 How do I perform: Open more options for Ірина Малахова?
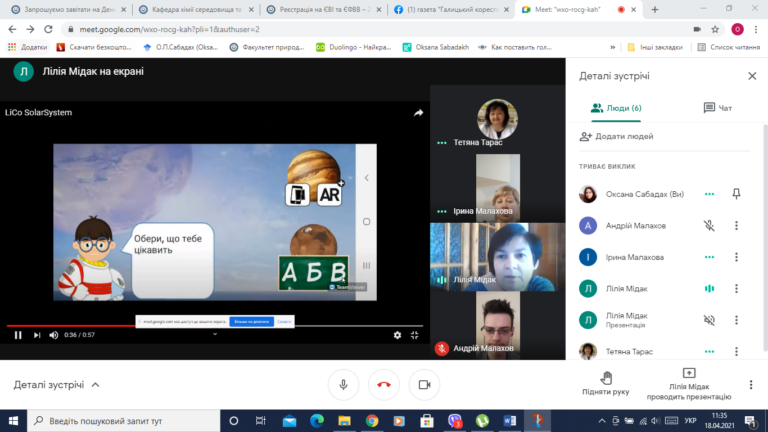tap(736, 257)
